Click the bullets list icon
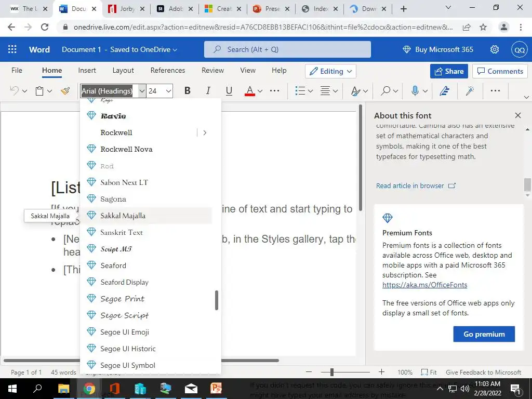The image size is (532, 399). (x=300, y=90)
